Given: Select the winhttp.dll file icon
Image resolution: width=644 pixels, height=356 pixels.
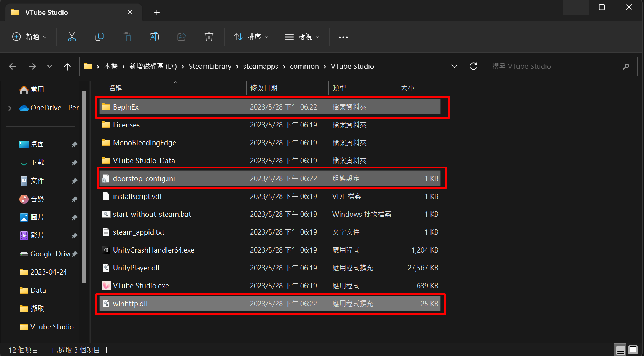Looking at the screenshot, I should 106,304.
